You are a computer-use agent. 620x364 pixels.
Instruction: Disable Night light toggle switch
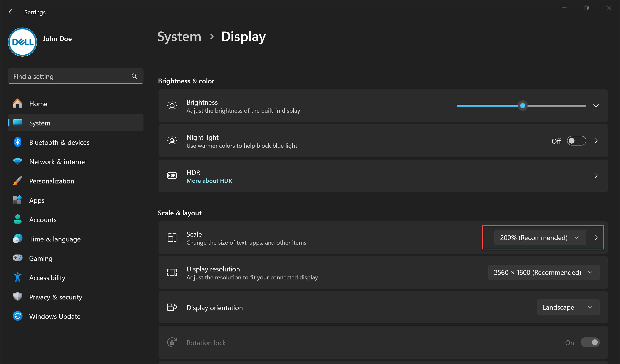point(577,141)
